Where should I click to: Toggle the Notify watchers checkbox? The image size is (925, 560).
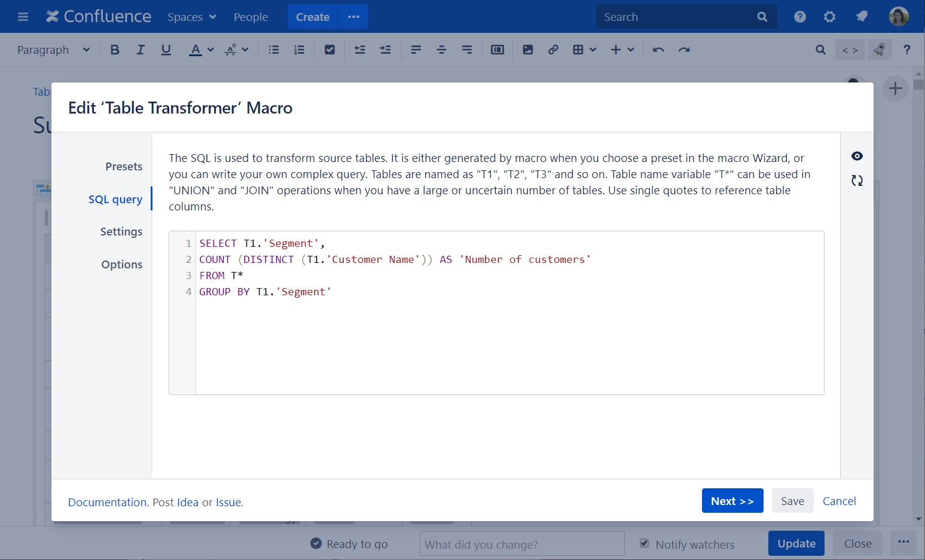click(645, 543)
